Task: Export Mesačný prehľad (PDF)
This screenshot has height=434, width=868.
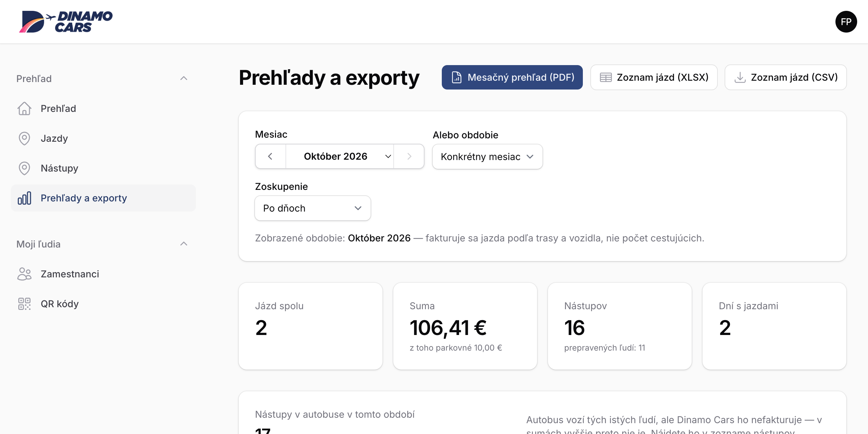Action: point(512,77)
